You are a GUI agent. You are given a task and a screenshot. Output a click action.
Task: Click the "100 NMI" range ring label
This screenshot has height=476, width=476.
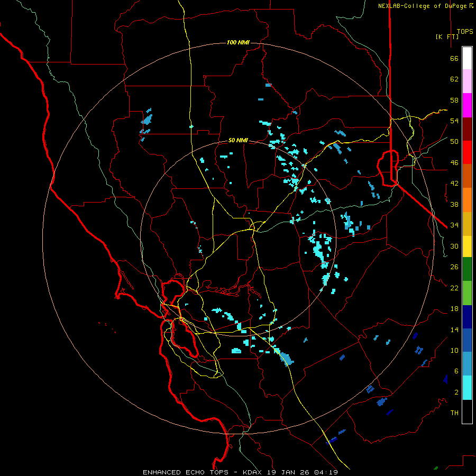[x=238, y=42]
